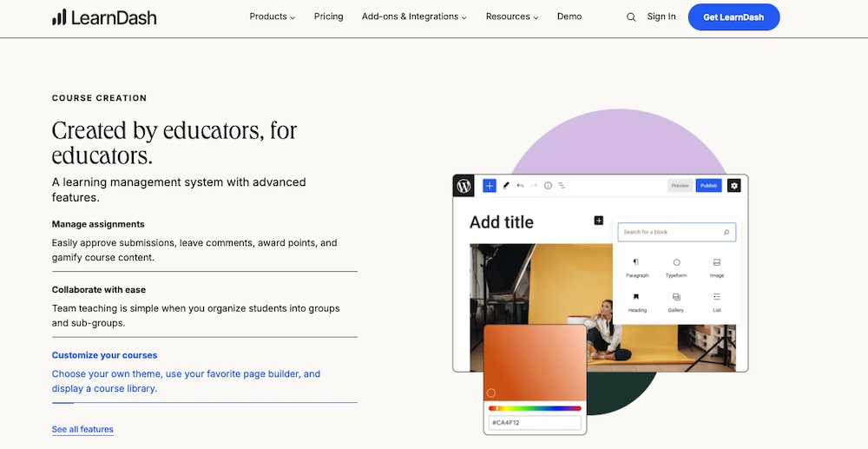Viewport: 868px width, 449px height.
Task: Choose the Image block icon
Action: [717, 262]
